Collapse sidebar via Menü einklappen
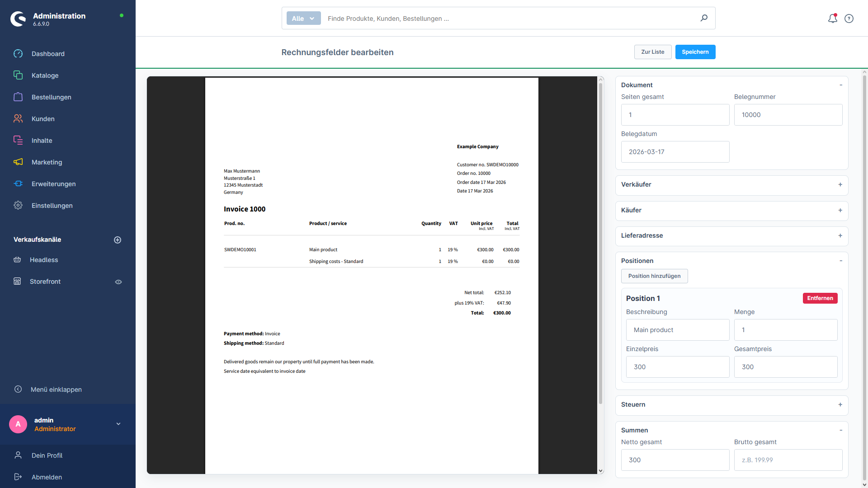 pyautogui.click(x=56, y=389)
